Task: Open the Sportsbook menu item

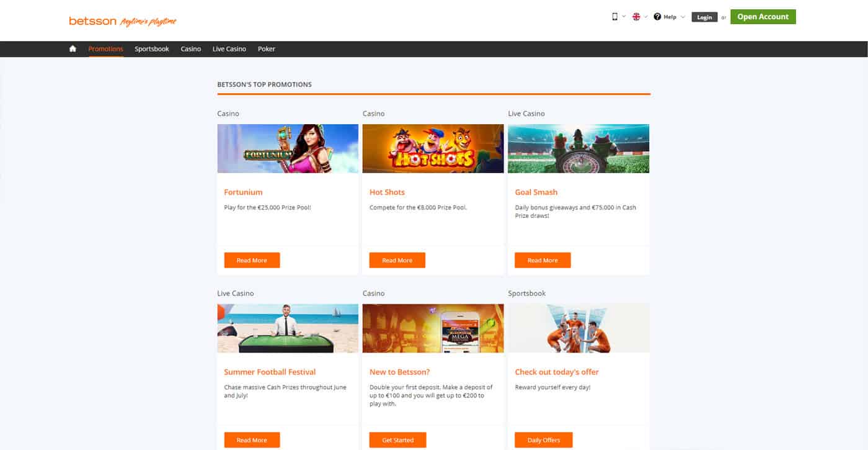Action: (152, 49)
